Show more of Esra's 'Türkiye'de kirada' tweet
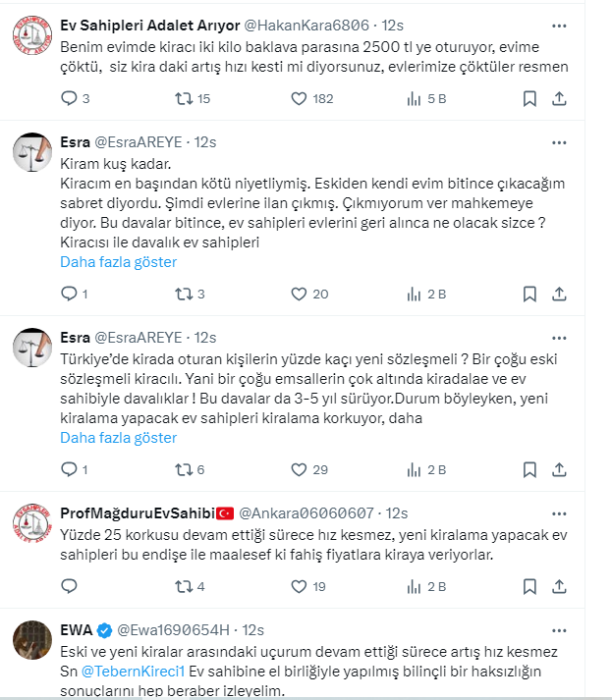 (x=119, y=438)
